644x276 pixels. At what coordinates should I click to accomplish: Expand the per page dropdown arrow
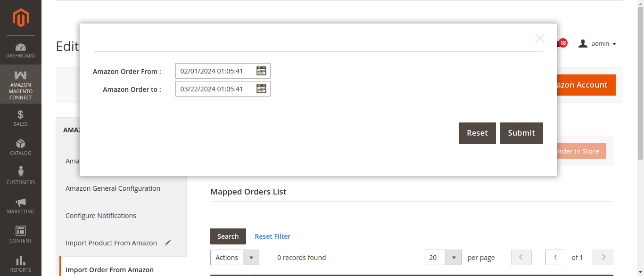pyautogui.click(x=454, y=258)
